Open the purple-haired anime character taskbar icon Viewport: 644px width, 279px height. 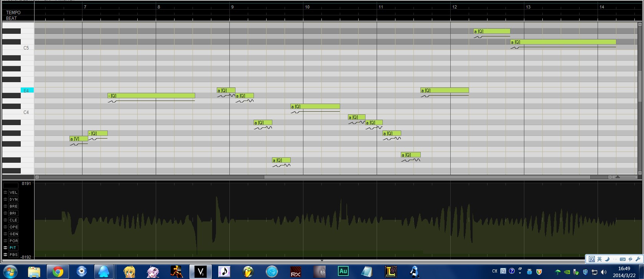[153, 272]
